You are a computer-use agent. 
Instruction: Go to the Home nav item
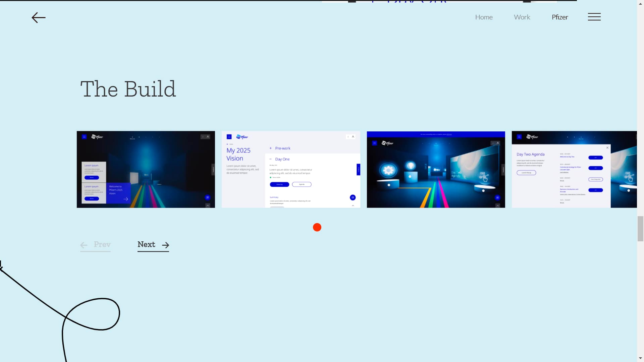[484, 17]
